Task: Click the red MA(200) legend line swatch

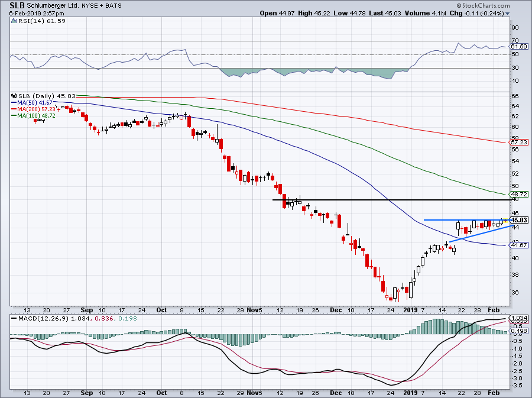Action: 14,109
